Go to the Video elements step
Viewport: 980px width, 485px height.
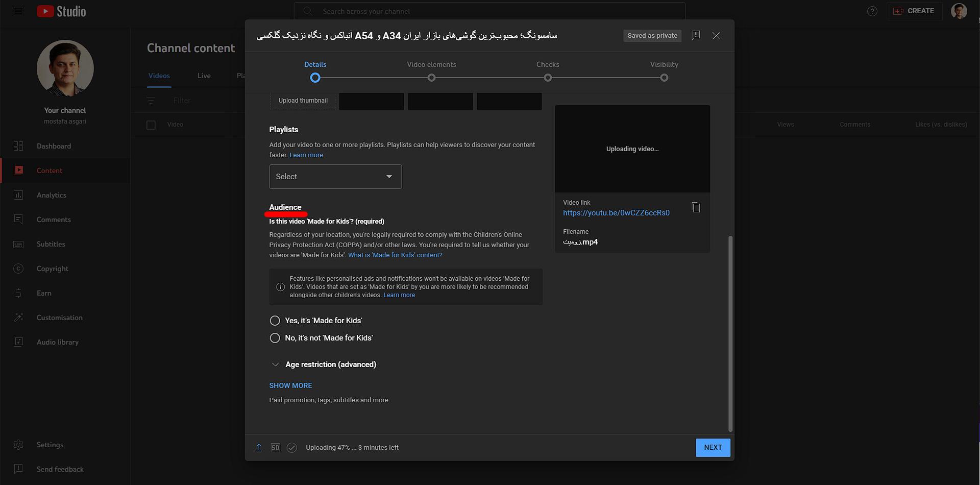(x=431, y=71)
